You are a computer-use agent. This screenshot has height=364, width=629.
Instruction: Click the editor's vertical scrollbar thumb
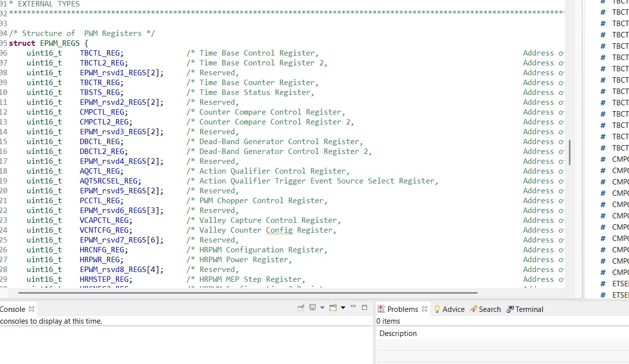pos(569,152)
